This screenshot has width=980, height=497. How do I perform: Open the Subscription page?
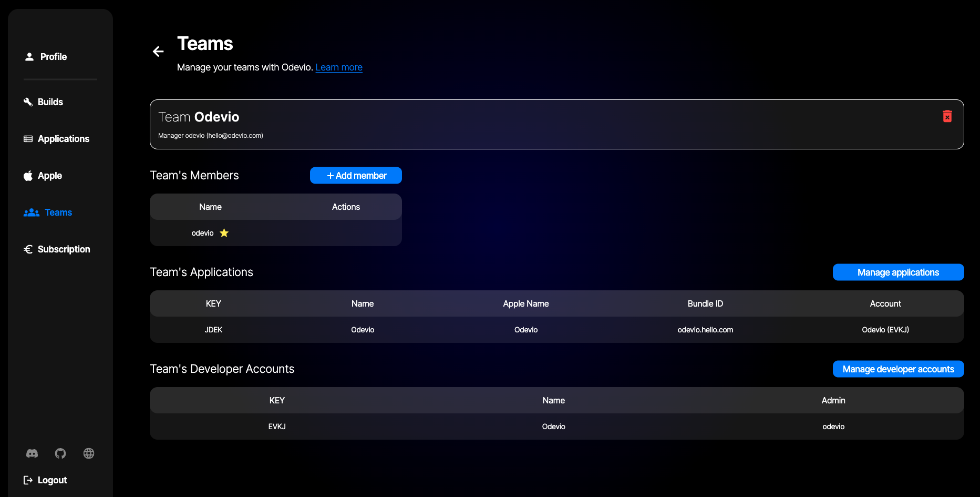tap(64, 249)
